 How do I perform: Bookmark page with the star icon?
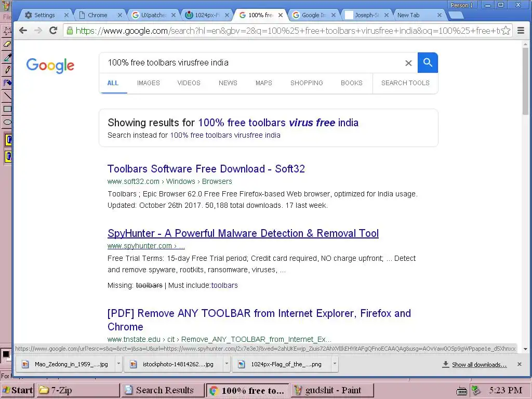tap(506, 31)
